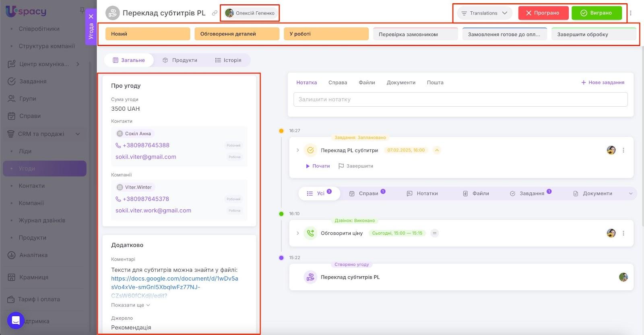Click the call icon for Обговорити ціну

click(310, 233)
